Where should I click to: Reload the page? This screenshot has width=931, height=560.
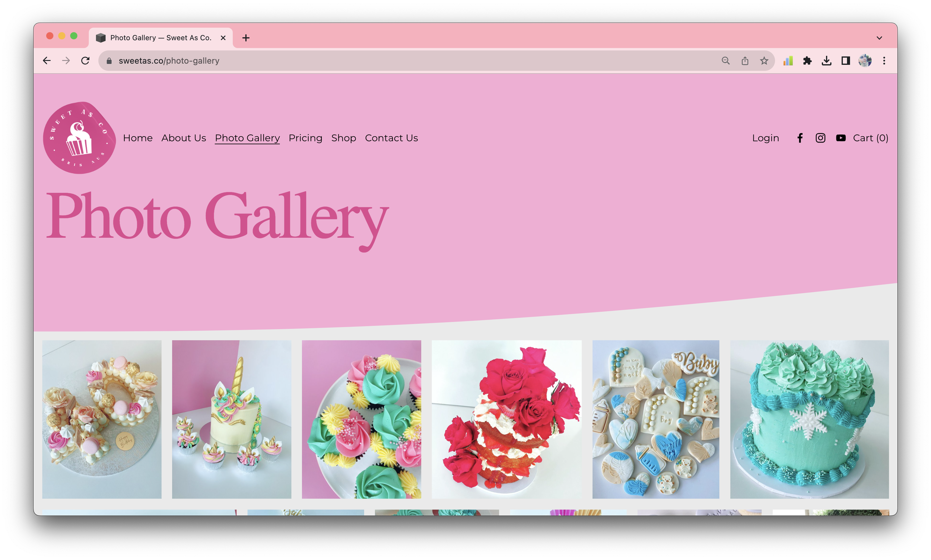(x=85, y=60)
